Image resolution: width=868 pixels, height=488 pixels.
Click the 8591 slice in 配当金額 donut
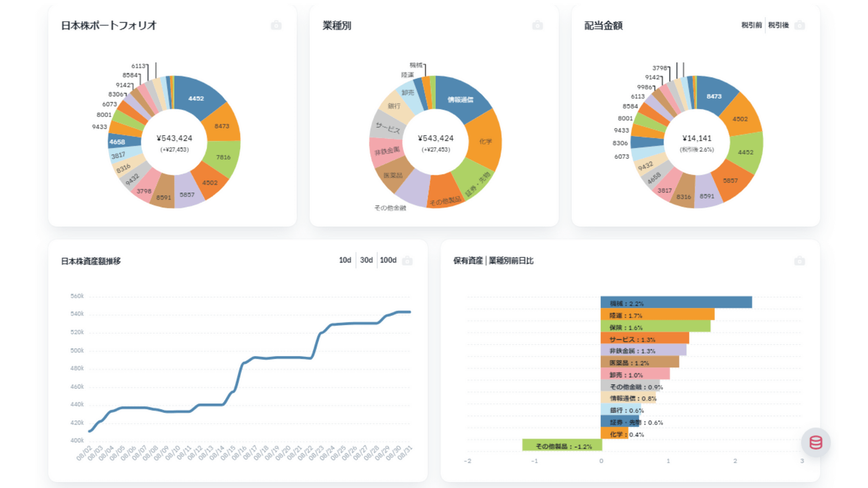pos(707,196)
